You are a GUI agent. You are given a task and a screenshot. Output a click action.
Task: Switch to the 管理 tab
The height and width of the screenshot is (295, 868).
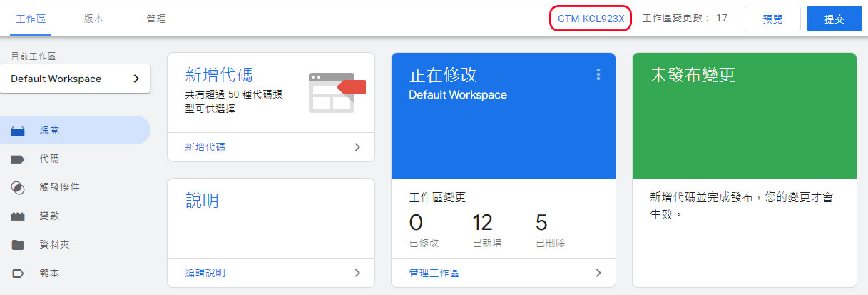point(155,19)
